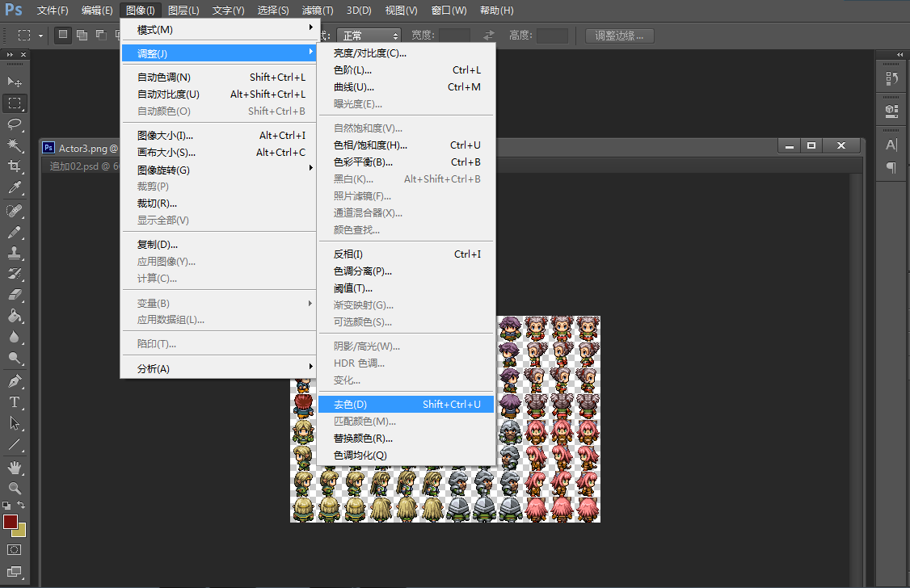
Task: Choose 反相(I) adjustment
Action: [407, 254]
